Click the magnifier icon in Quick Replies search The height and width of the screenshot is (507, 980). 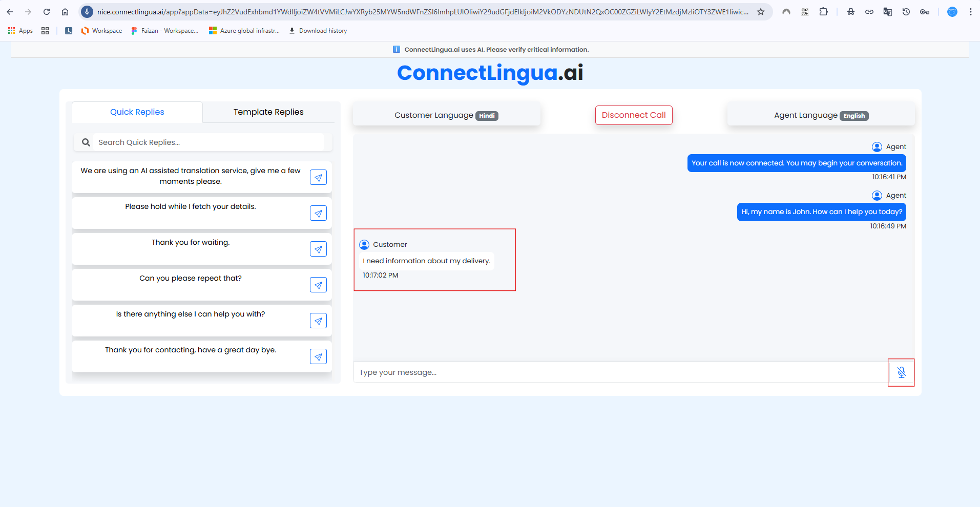click(x=86, y=142)
